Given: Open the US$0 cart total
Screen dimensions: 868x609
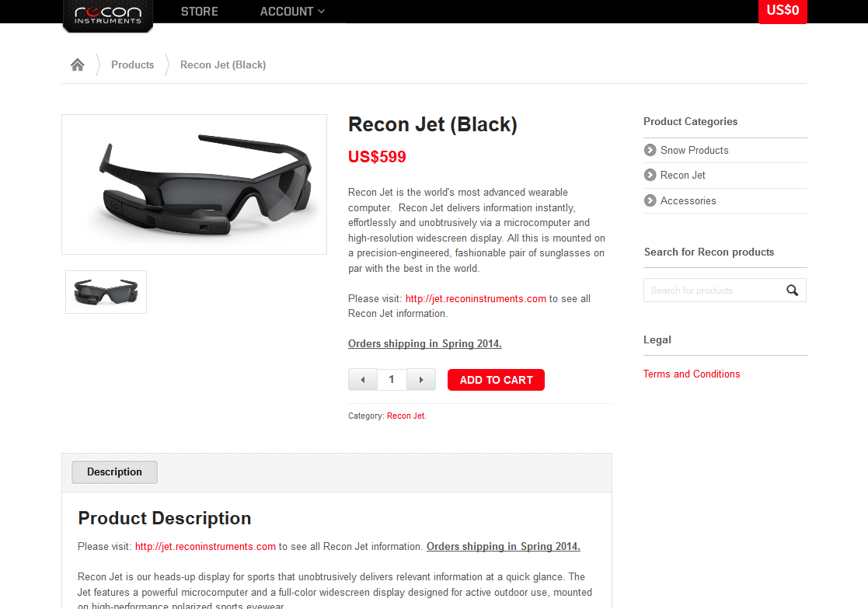Looking at the screenshot, I should [783, 11].
